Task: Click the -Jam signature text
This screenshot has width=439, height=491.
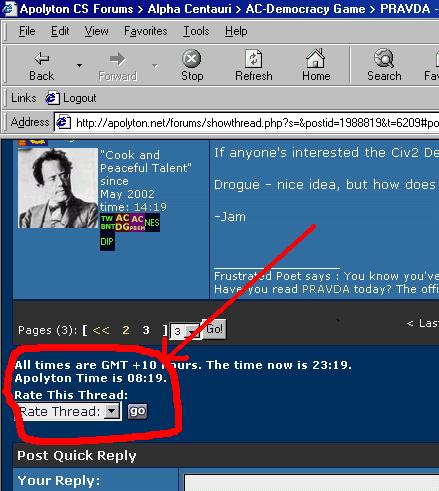Action: click(x=230, y=217)
